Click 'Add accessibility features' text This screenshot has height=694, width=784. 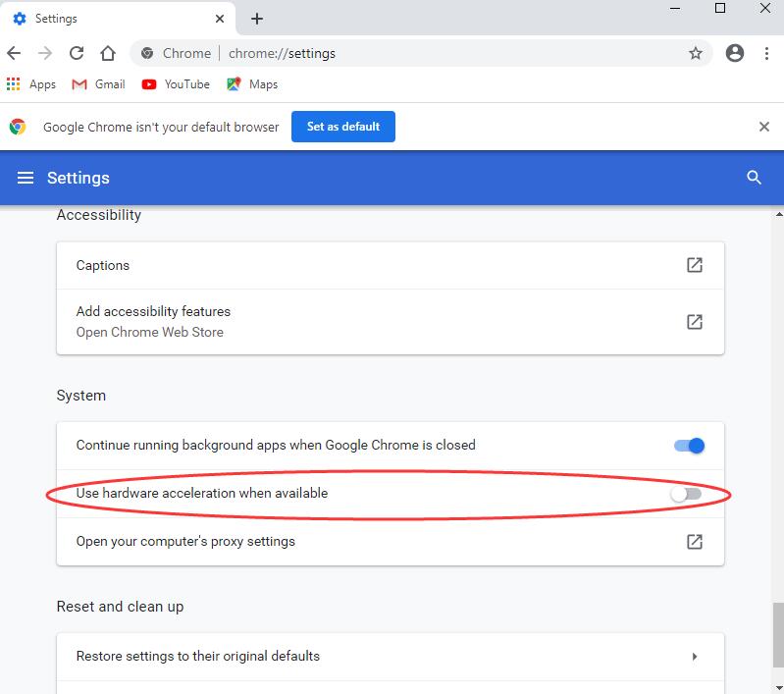point(153,311)
